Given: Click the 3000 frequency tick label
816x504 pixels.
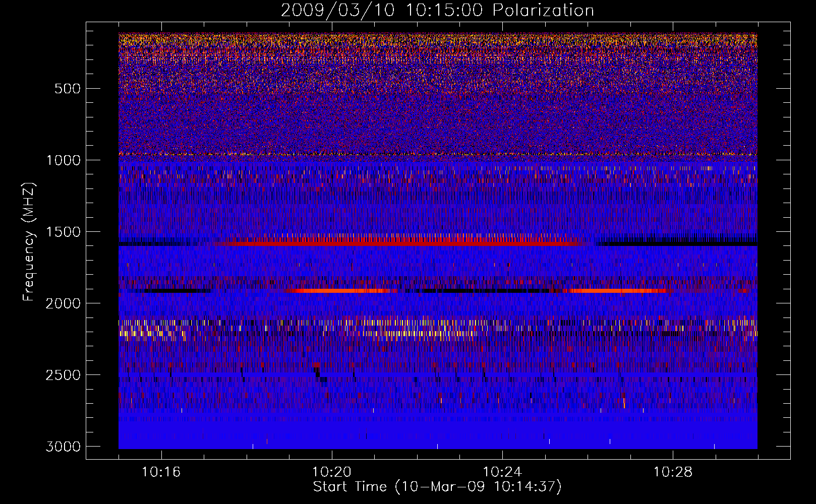Looking at the screenshot, I should [63, 447].
